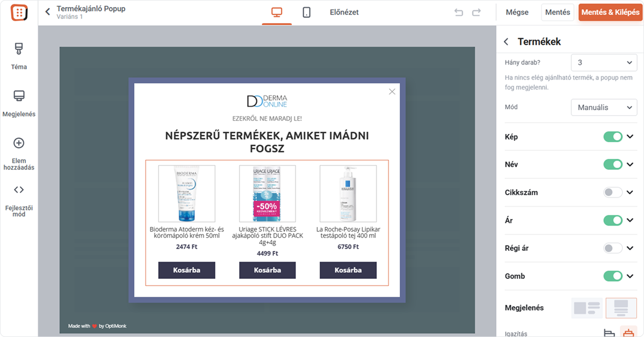
Task: Close the popup with X icon
Action: coord(392,92)
